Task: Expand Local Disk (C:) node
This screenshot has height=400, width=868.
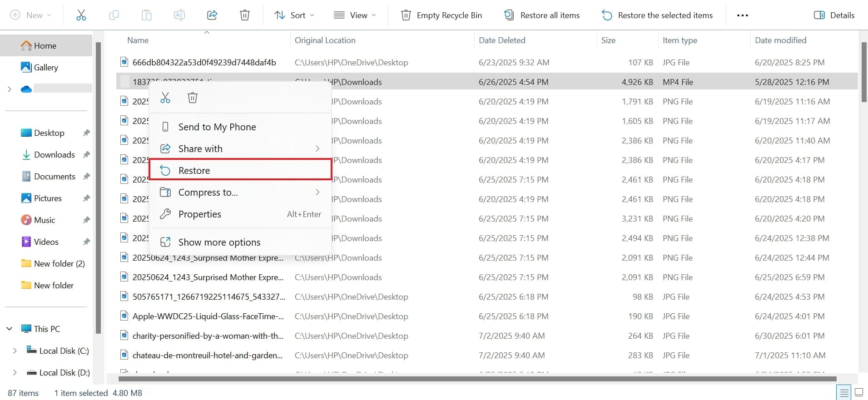Action: click(x=15, y=351)
